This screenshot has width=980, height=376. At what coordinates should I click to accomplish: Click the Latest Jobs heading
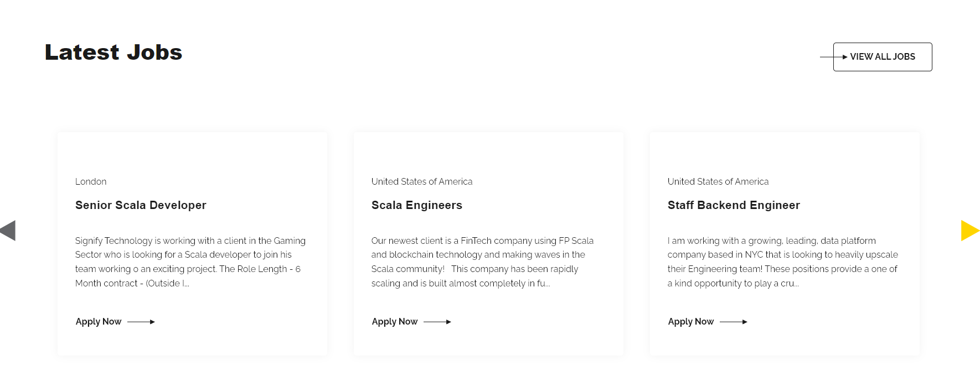[114, 53]
